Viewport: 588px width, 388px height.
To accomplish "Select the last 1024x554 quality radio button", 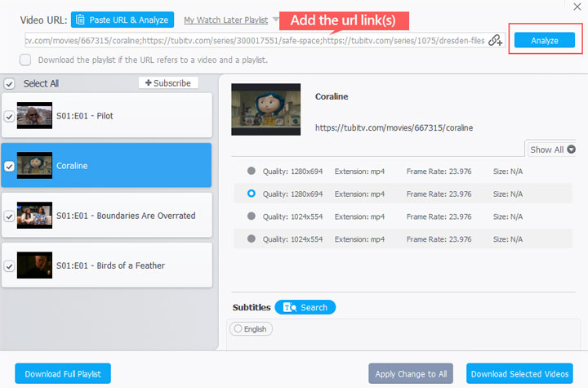I will pyautogui.click(x=252, y=239).
